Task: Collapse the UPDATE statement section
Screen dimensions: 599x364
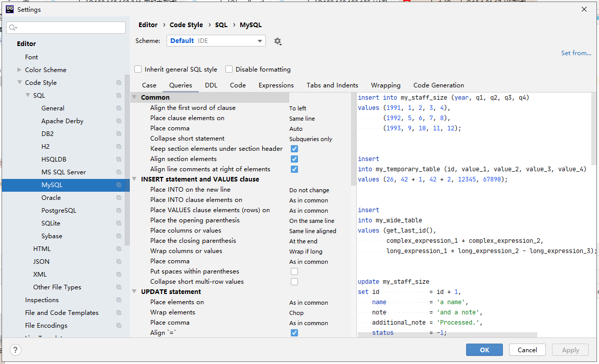Action: pyautogui.click(x=134, y=291)
